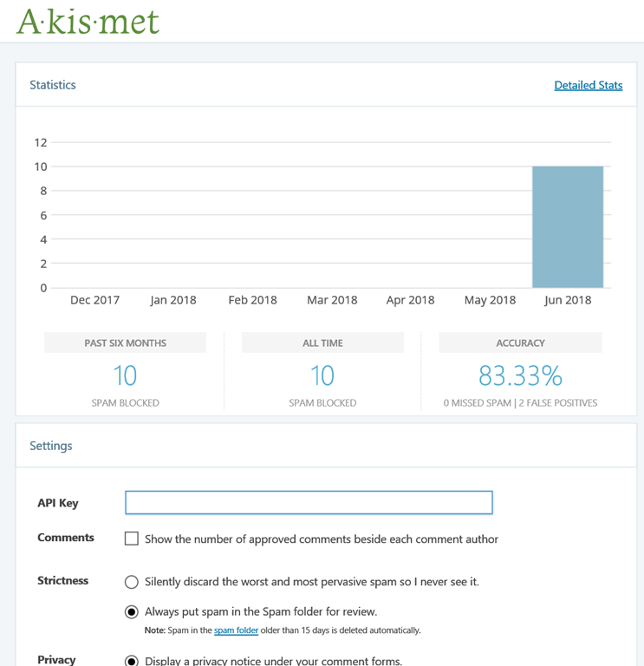The image size is (644, 666).
Task: Click the missed spam and false positives text
Action: 520,403
